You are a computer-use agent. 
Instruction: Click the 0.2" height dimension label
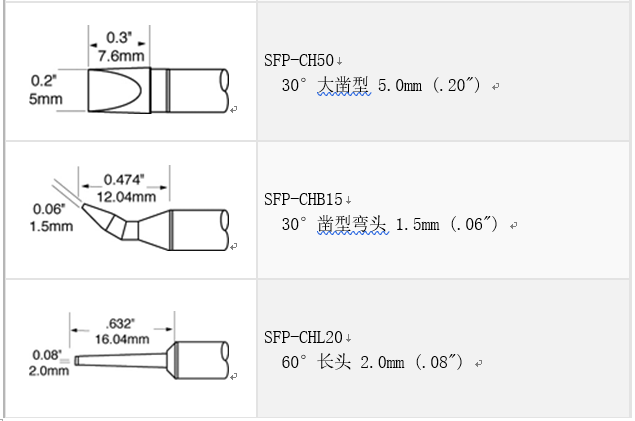click(x=44, y=81)
